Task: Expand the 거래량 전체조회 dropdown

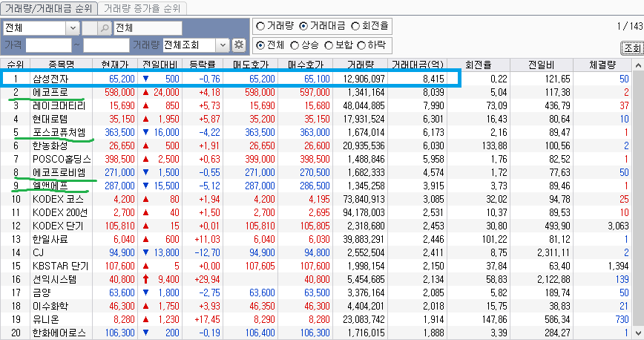Action: (x=222, y=45)
